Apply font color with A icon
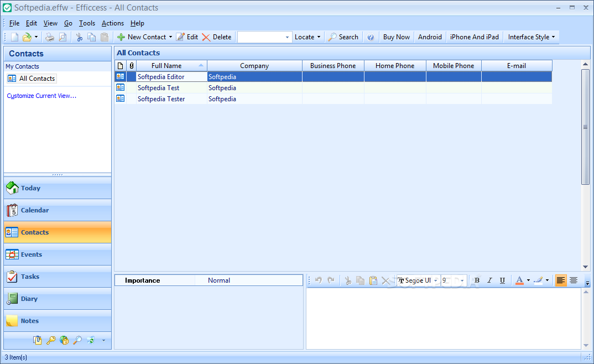Screen dimensions: 594x364 pyautogui.click(x=519, y=280)
